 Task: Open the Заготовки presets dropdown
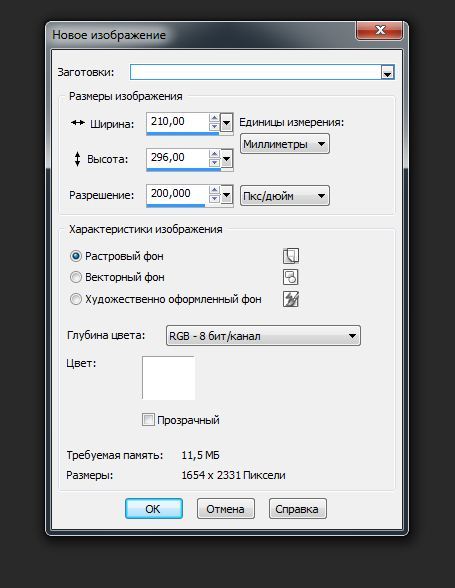[387, 72]
